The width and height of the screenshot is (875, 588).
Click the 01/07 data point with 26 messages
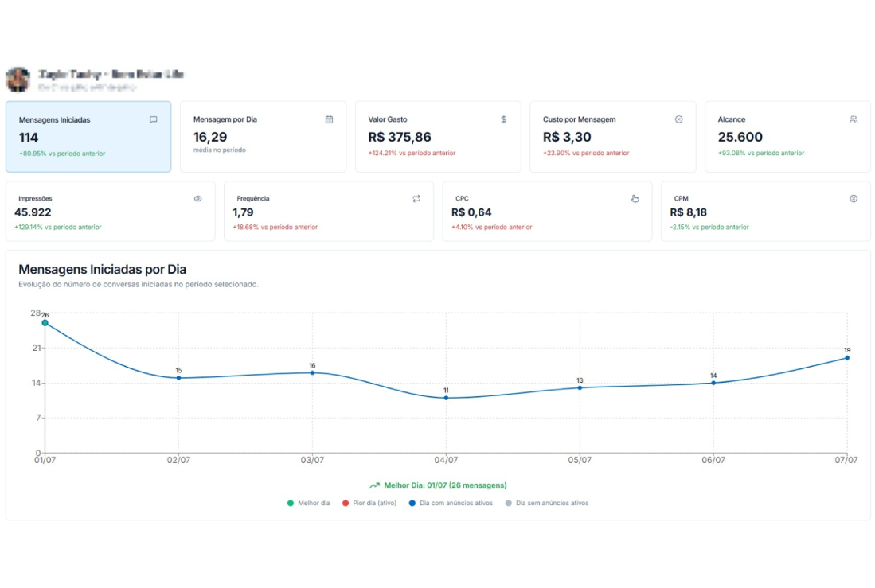[x=45, y=323]
